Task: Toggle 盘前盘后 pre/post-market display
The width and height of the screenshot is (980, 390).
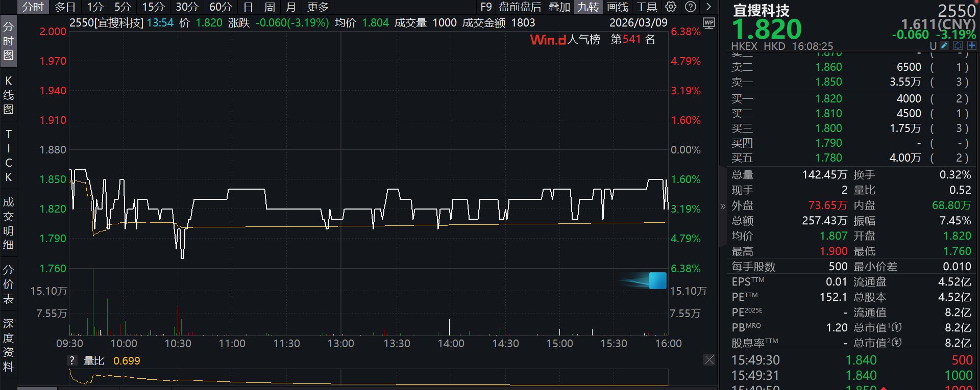Action: click(x=520, y=7)
